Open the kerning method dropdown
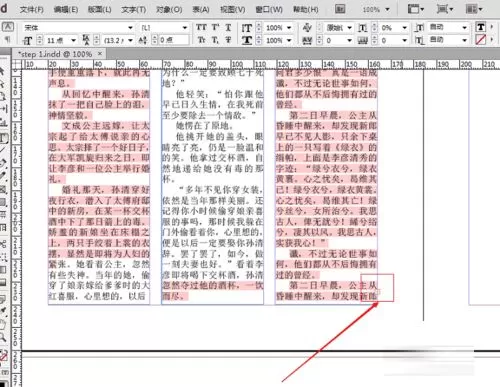The image size is (500, 387). [x=349, y=28]
